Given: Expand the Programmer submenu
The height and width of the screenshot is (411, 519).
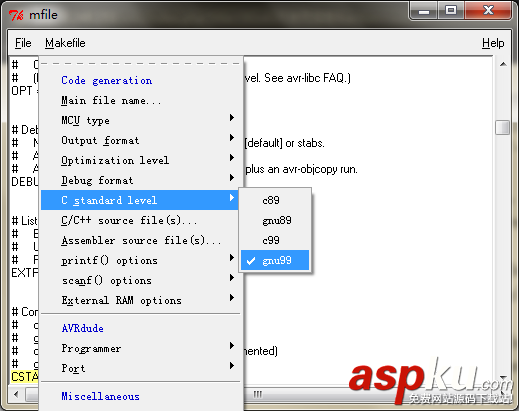Looking at the screenshot, I should tap(140, 348).
